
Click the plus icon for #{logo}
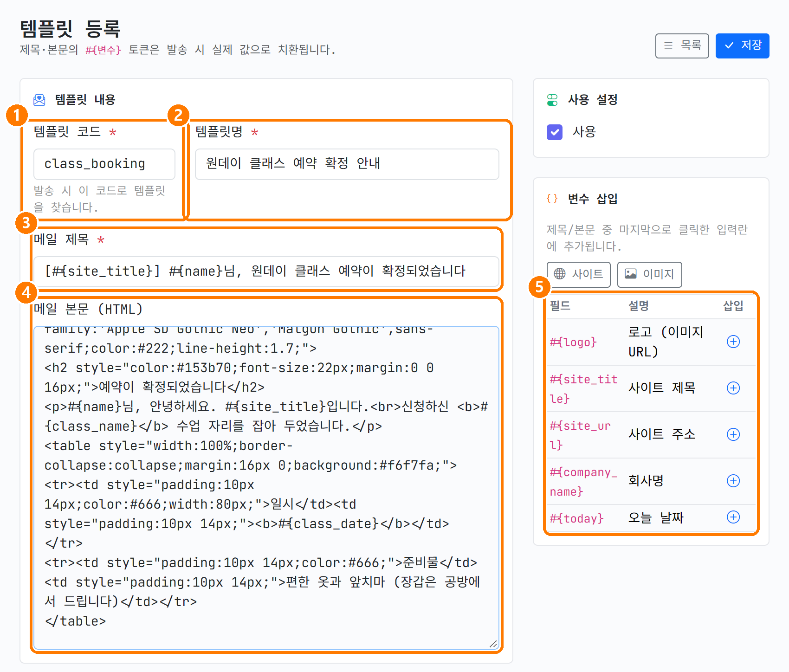pyautogui.click(x=733, y=342)
